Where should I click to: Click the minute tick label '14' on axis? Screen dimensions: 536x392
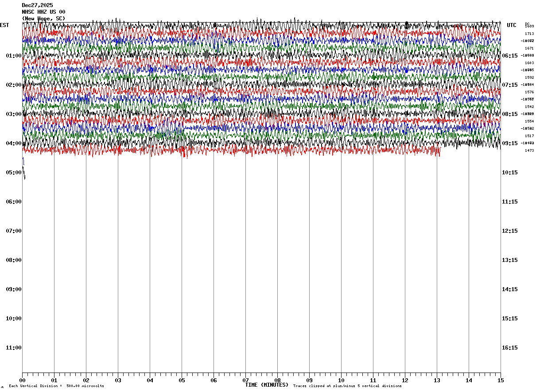pos(469,380)
